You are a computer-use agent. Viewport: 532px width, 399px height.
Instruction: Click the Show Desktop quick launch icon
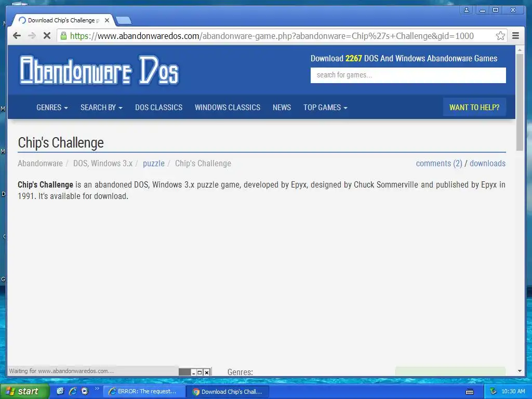pos(60,391)
